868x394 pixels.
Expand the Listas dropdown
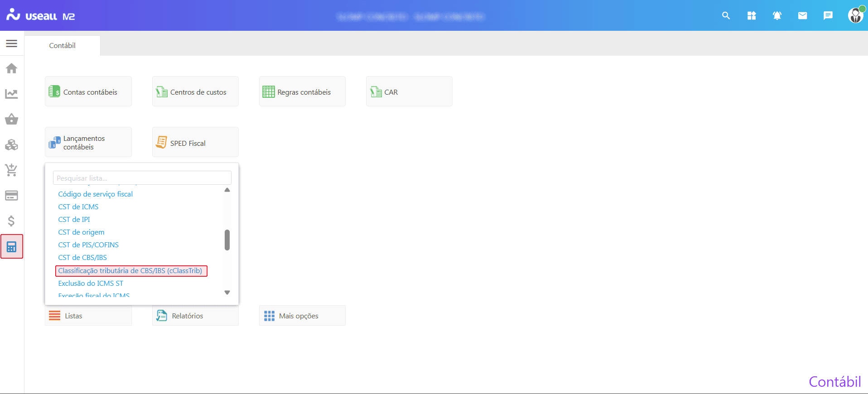[x=88, y=316]
